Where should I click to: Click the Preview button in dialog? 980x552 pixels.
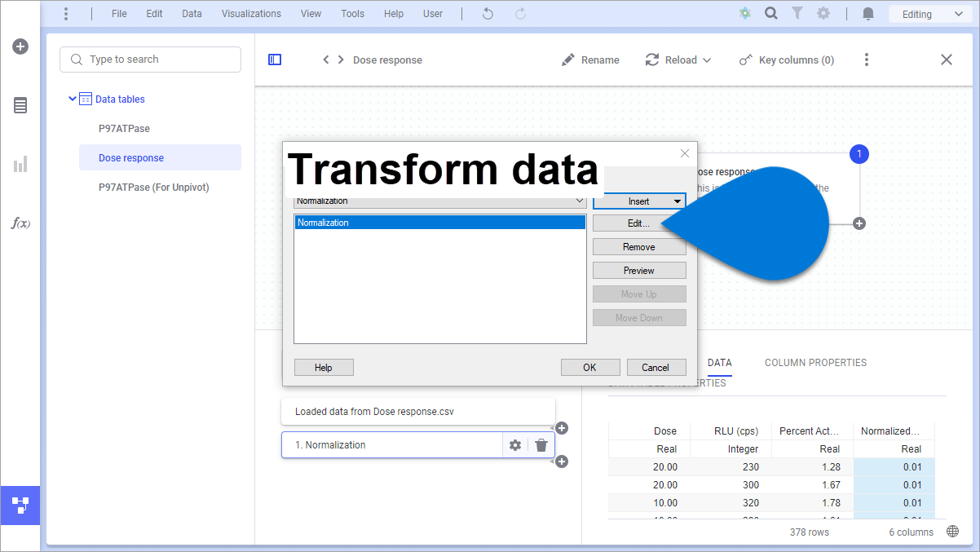(x=639, y=271)
